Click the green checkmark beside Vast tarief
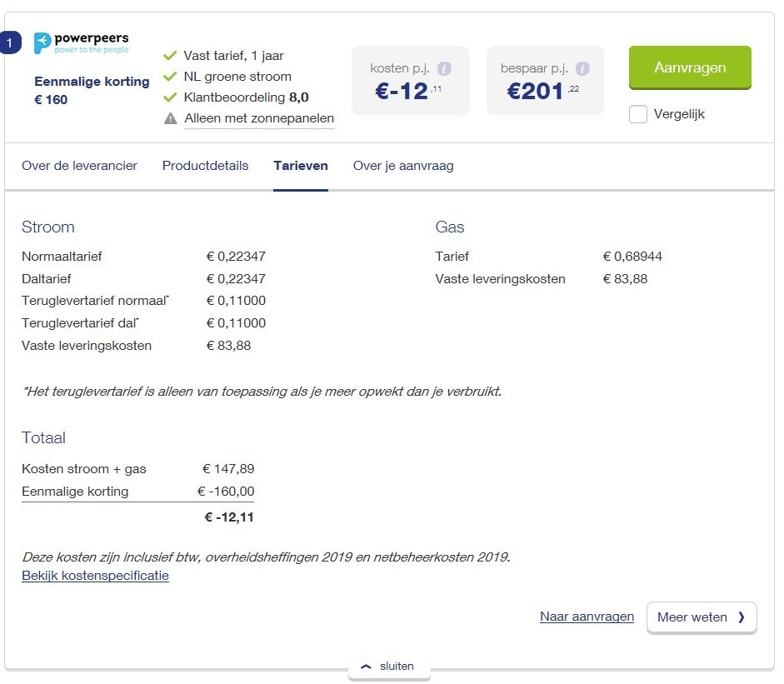The image size is (784, 684). pyautogui.click(x=170, y=56)
